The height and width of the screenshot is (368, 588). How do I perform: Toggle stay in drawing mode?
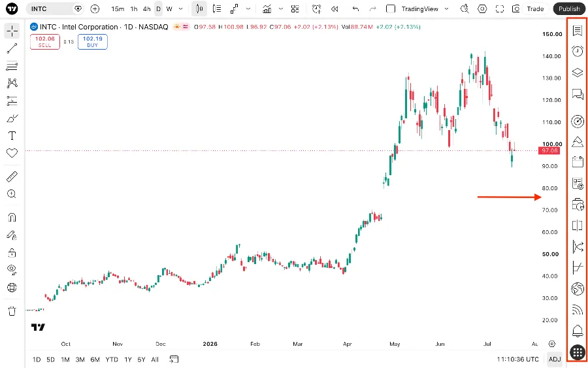12,235
